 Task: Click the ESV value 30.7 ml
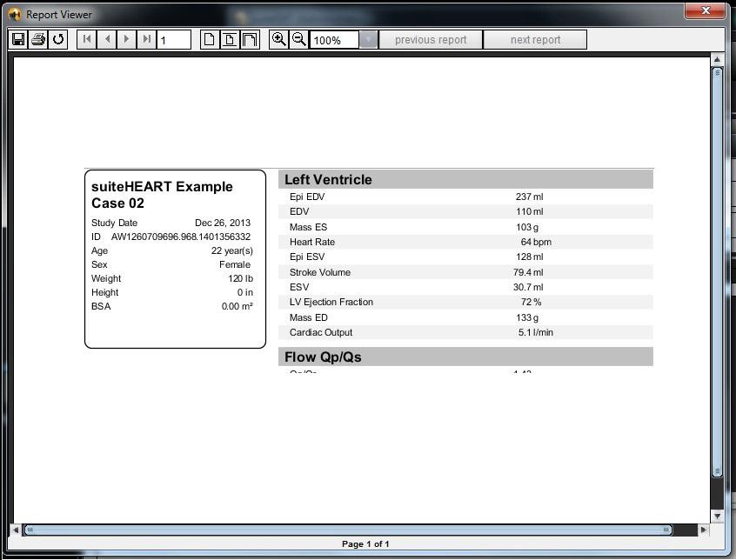[528, 287]
